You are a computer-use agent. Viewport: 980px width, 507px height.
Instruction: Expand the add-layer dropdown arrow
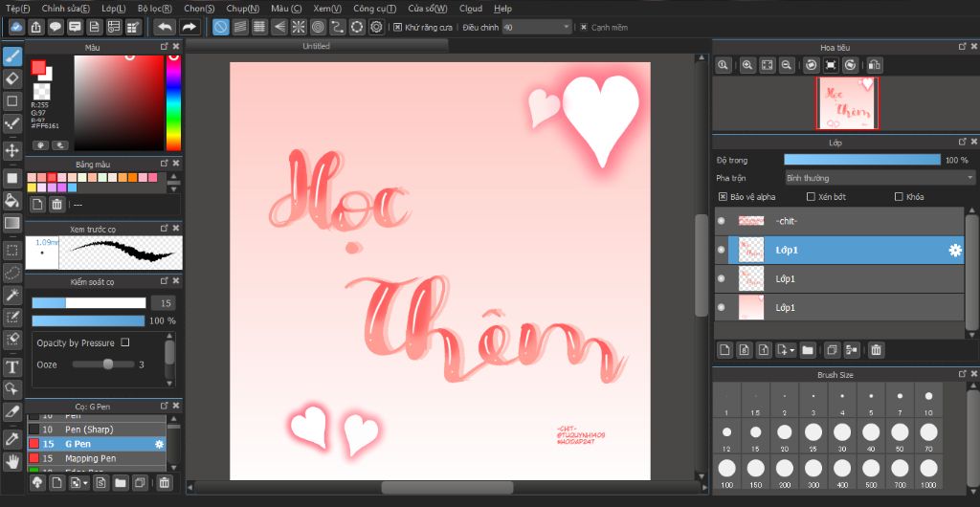[x=792, y=350]
